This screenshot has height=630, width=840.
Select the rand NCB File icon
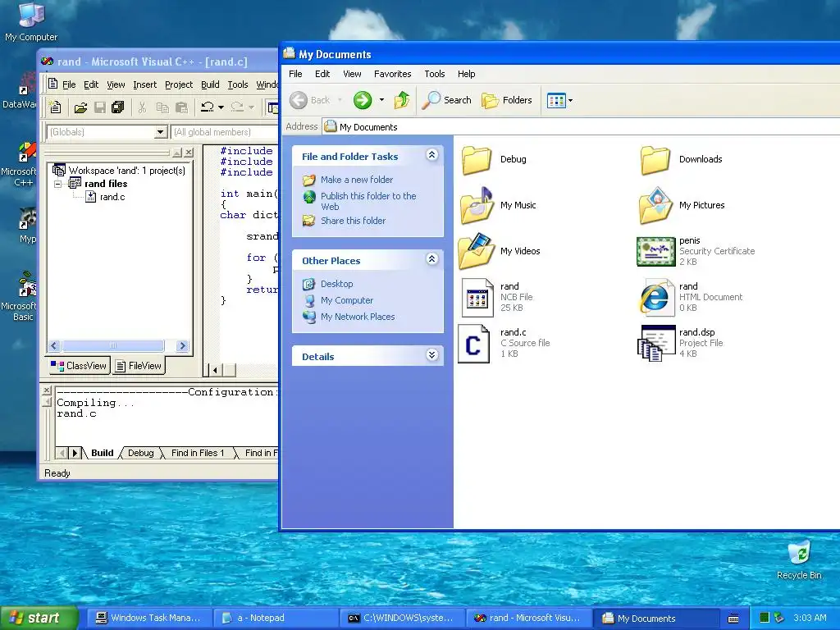coord(477,298)
